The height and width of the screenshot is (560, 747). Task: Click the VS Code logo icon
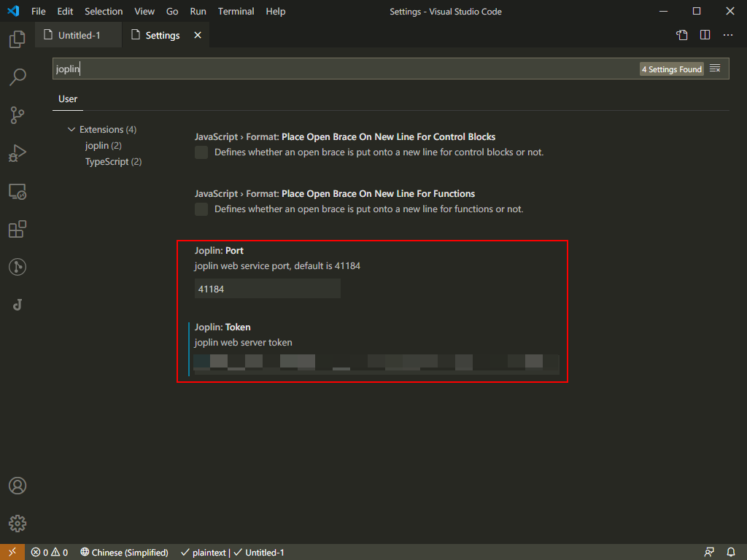point(13,11)
